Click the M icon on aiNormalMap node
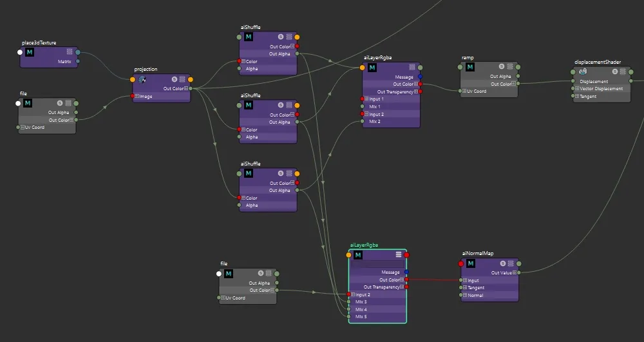 pos(471,263)
